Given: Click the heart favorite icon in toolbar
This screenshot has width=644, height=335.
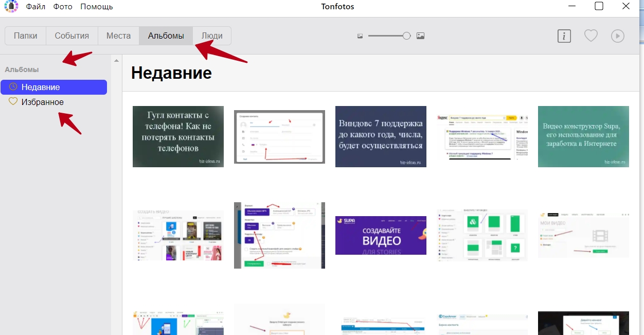Looking at the screenshot, I should tap(591, 36).
